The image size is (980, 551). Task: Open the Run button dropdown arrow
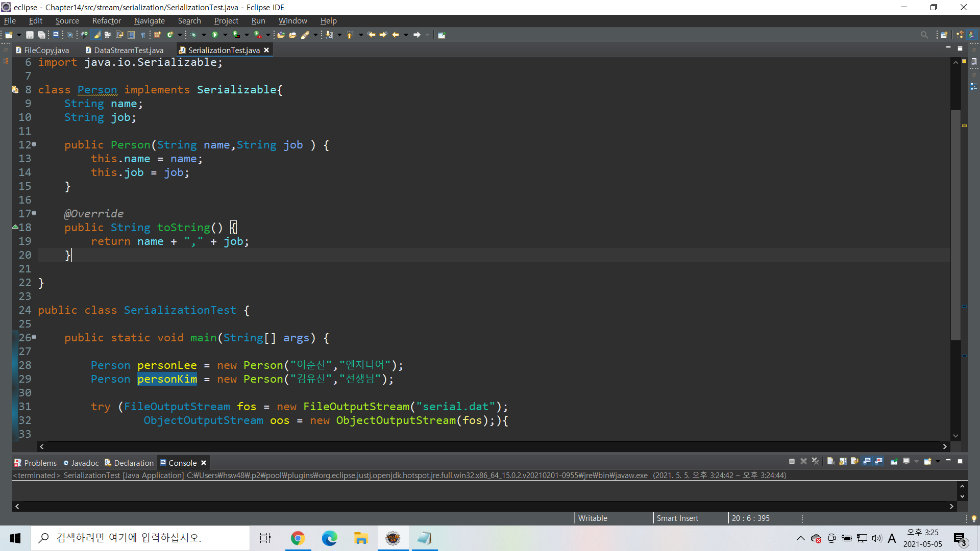point(225,35)
